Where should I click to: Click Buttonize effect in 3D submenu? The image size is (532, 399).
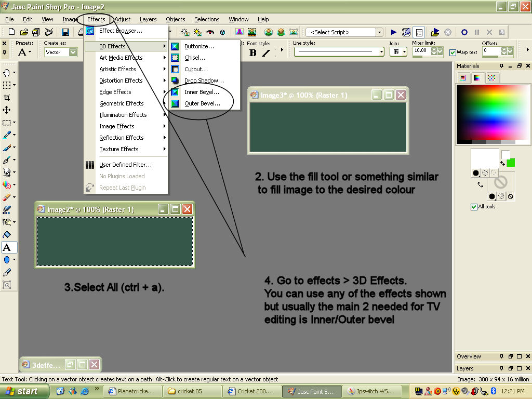click(199, 46)
